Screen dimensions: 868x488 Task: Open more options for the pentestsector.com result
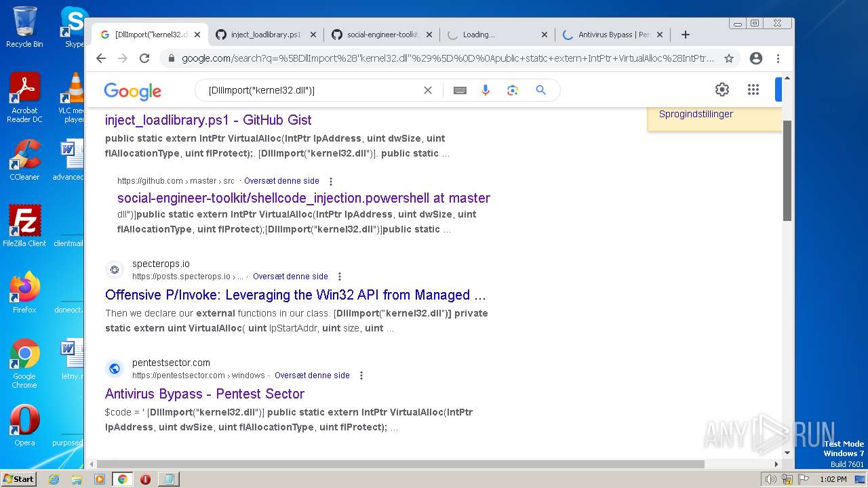361,375
